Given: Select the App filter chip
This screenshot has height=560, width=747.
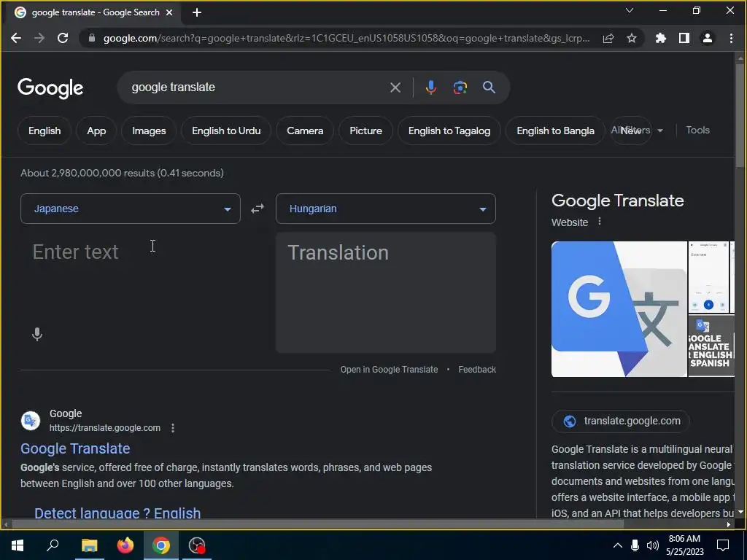Looking at the screenshot, I should pos(96,131).
